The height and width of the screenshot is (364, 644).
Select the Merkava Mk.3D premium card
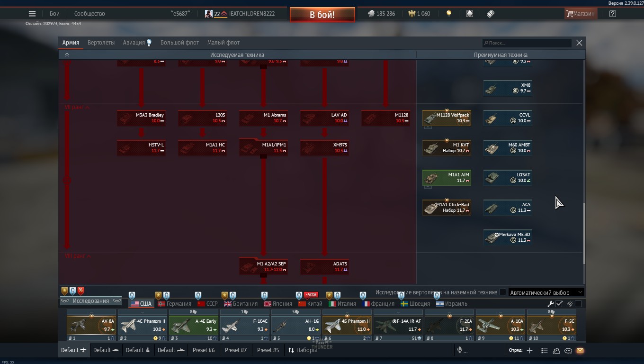tap(508, 237)
